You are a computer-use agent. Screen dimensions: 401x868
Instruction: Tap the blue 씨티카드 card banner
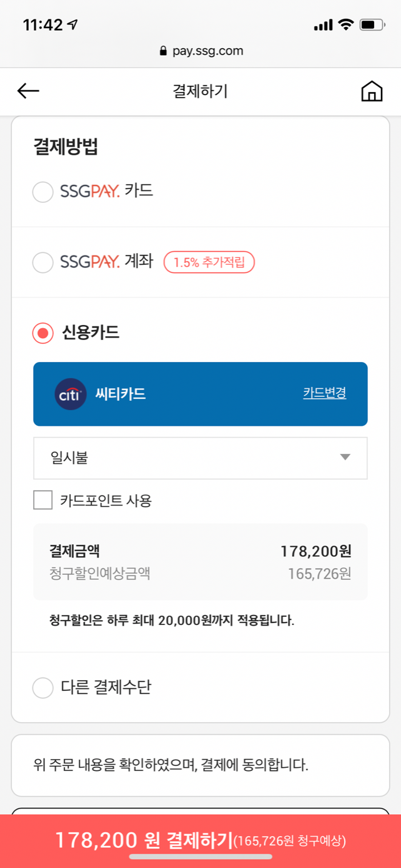coord(200,394)
